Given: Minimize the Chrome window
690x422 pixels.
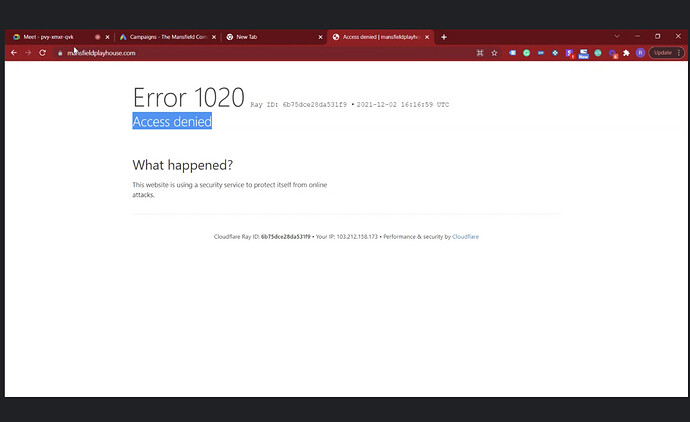Looking at the screenshot, I should (637, 36).
